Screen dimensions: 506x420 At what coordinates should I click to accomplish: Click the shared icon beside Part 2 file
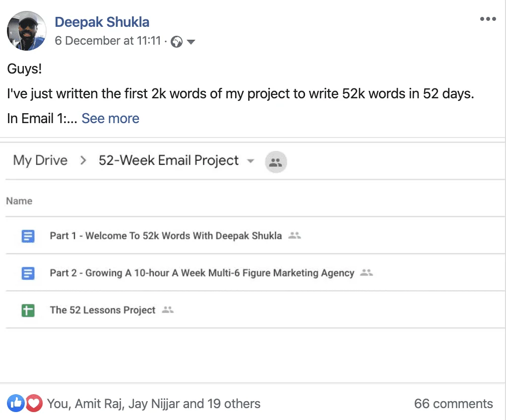[366, 273]
